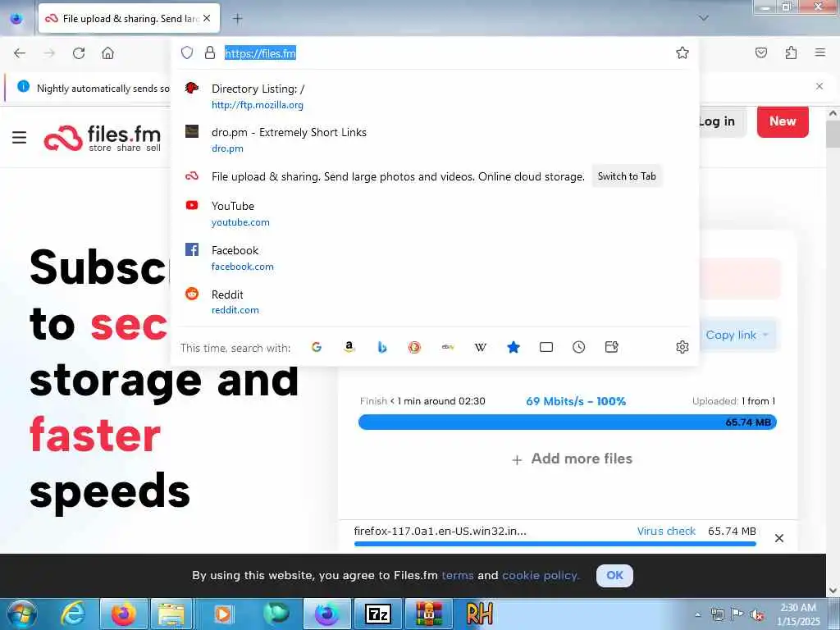Search open tabs using the tab icon
Viewport: 840px width, 630px height.
tap(546, 347)
